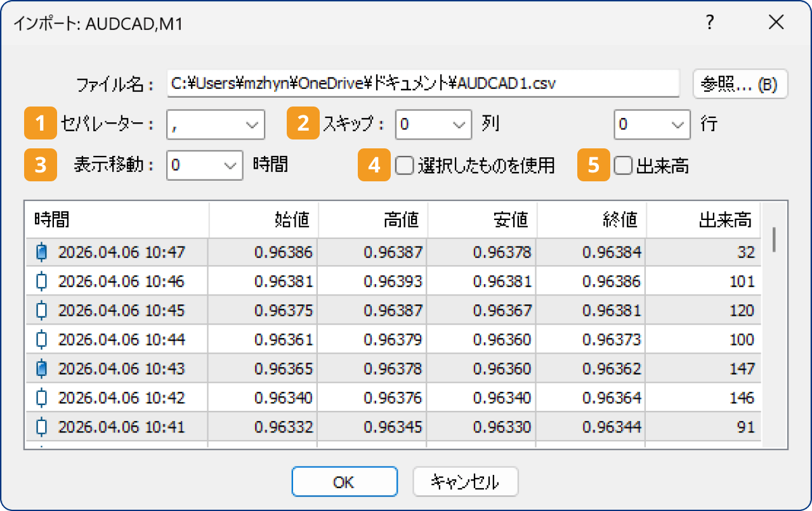Viewport: 812px width, 511px height.
Task: Enable the 選択したものを使用 checkbox
Action: (404, 165)
